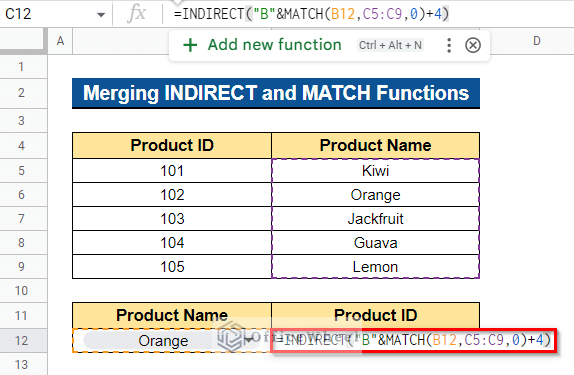Image resolution: width=574 pixels, height=375 pixels.
Task: Click inside the formula bar text
Action: [x=311, y=14]
